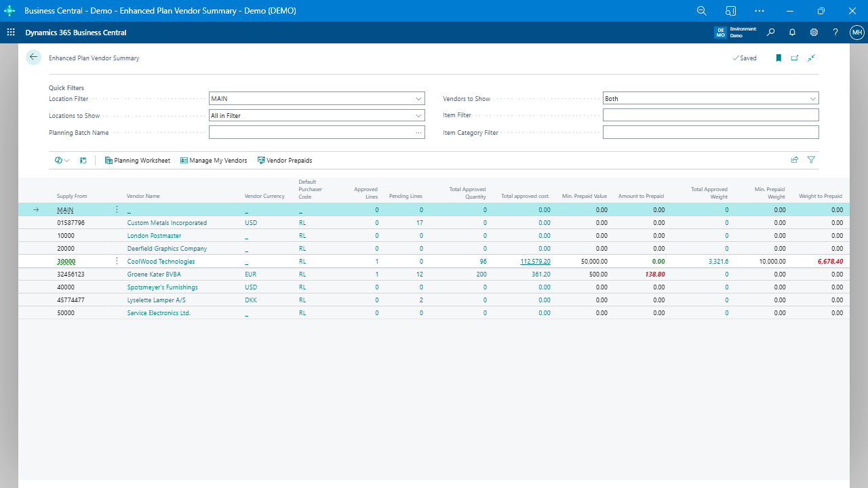Select Vendor Prepaids
Screen dimensions: 868x488
[285, 160]
